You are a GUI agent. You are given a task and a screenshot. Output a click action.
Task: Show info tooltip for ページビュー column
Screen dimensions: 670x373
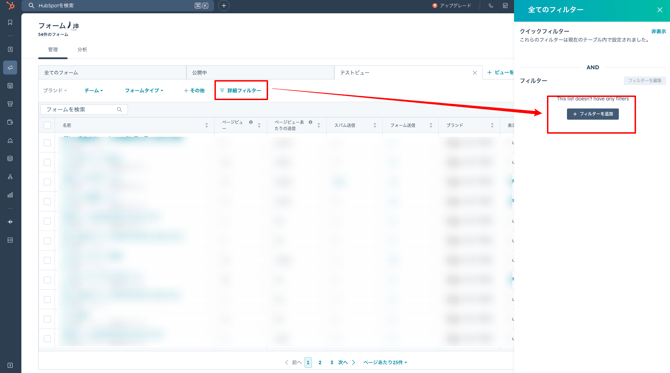click(x=251, y=122)
